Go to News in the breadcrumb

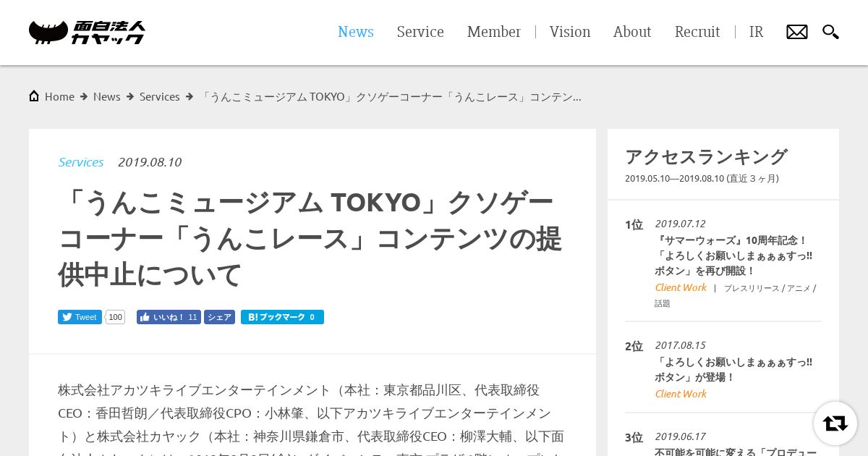pyautogui.click(x=107, y=96)
